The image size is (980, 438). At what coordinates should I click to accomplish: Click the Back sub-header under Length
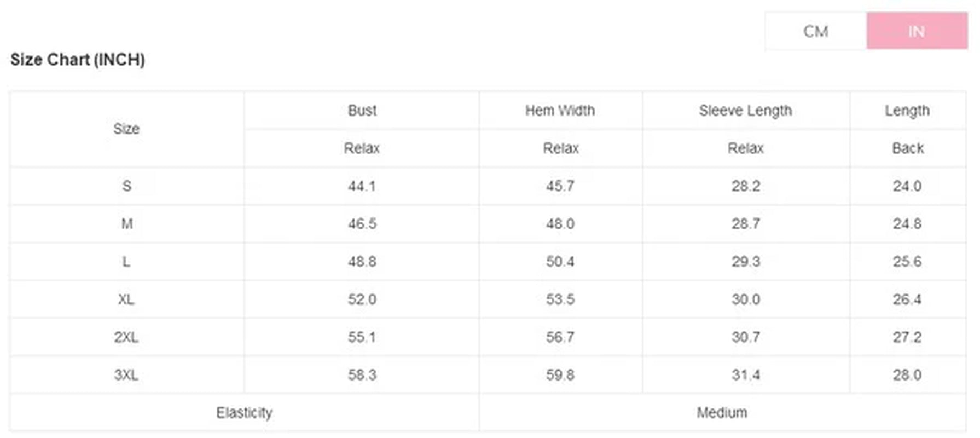click(x=908, y=148)
